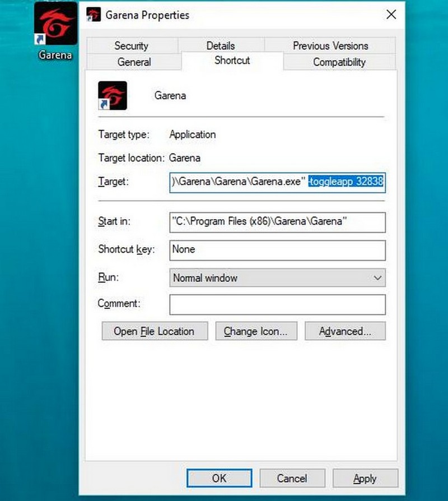Click the Garena Properties window title
This screenshot has height=501, width=448.
tap(147, 15)
